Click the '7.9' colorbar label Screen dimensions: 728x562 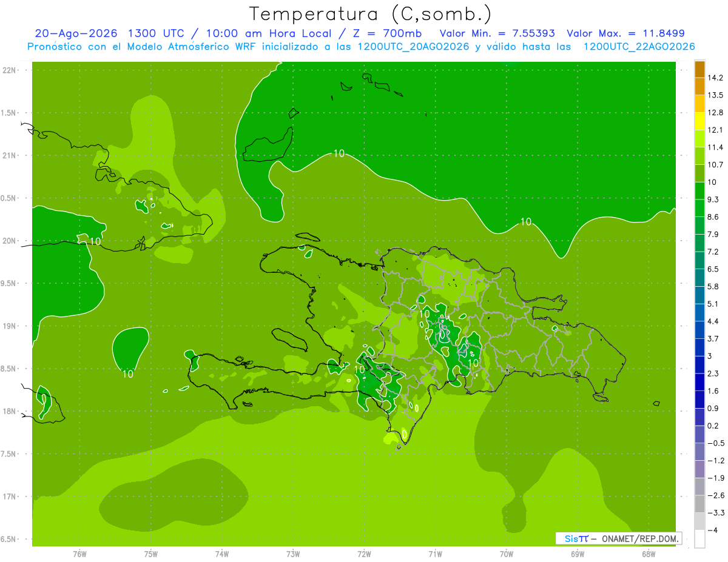713,235
